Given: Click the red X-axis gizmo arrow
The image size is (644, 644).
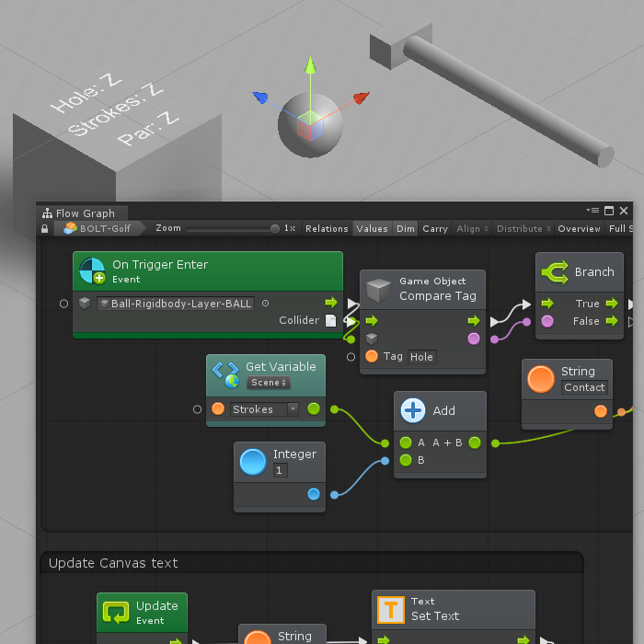Looking at the screenshot, I should pos(361,98).
